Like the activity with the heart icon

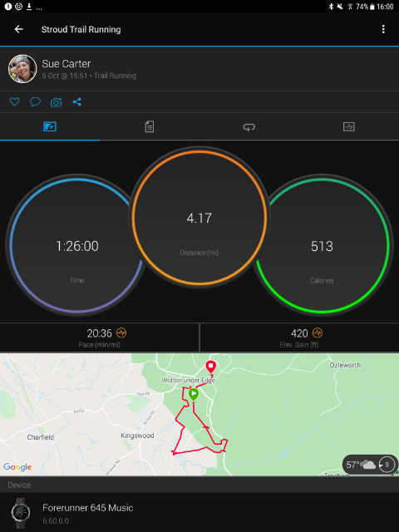(15, 101)
